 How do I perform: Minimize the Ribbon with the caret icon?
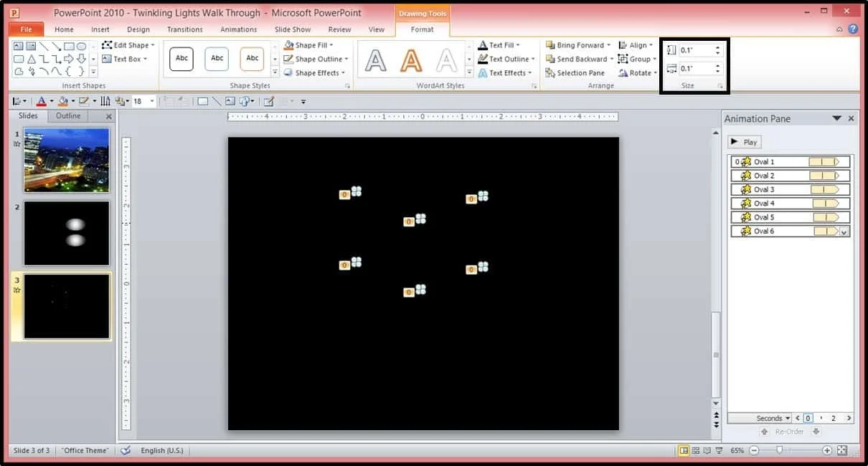(840, 29)
